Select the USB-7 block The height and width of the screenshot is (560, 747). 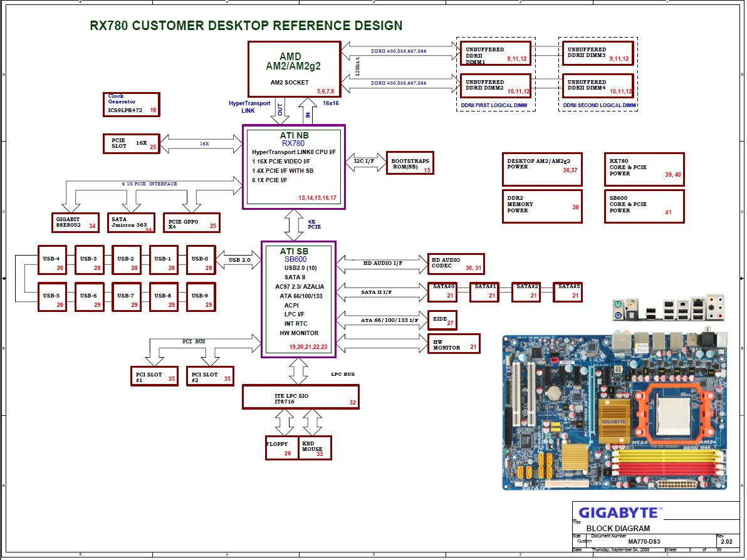(x=126, y=297)
